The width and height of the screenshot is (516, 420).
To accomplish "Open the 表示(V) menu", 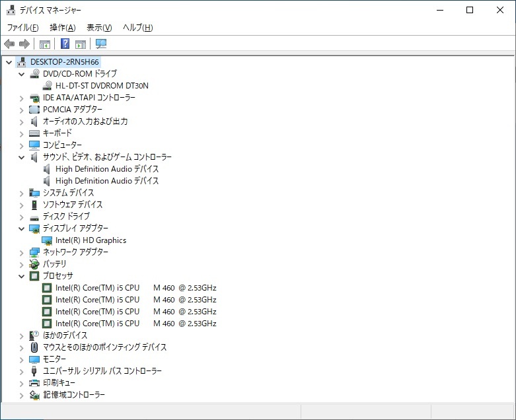I will 99,28.
